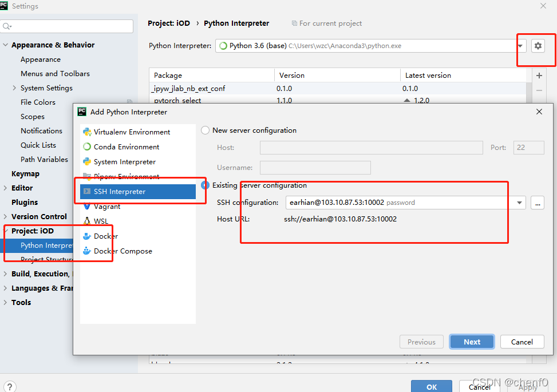This screenshot has width=557, height=392.
Task: Expand the Editor settings section
Action: coord(5,188)
